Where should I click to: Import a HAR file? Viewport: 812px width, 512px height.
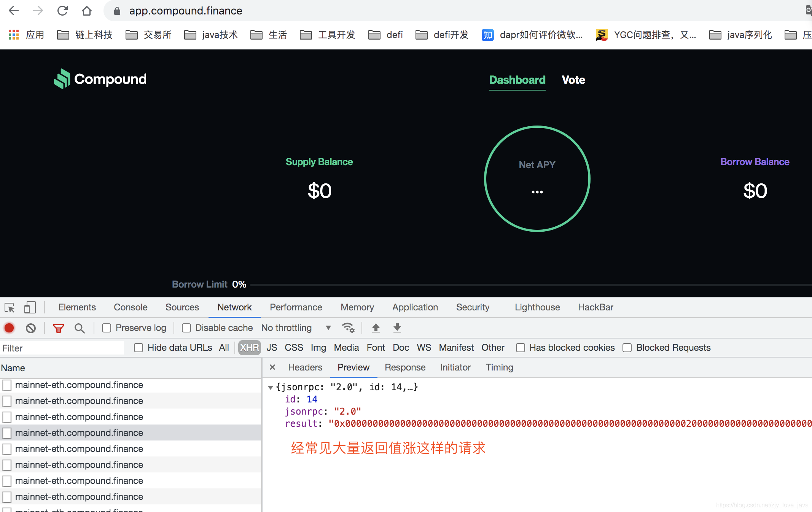[376, 328]
